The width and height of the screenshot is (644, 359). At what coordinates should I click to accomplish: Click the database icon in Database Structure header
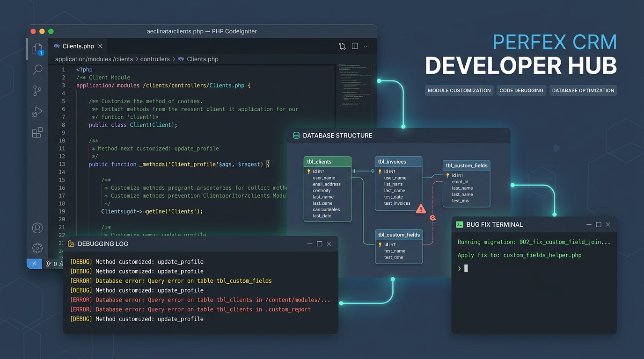pyautogui.click(x=296, y=136)
